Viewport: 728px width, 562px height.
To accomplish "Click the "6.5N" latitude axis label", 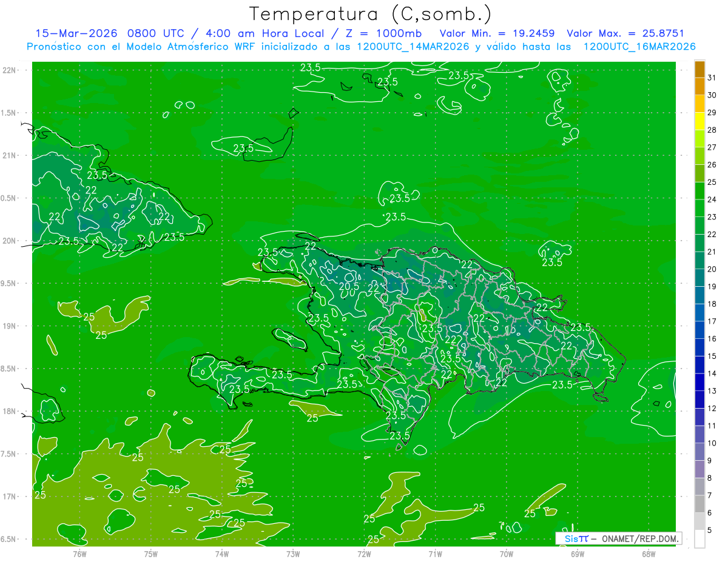I will tap(10, 539).
